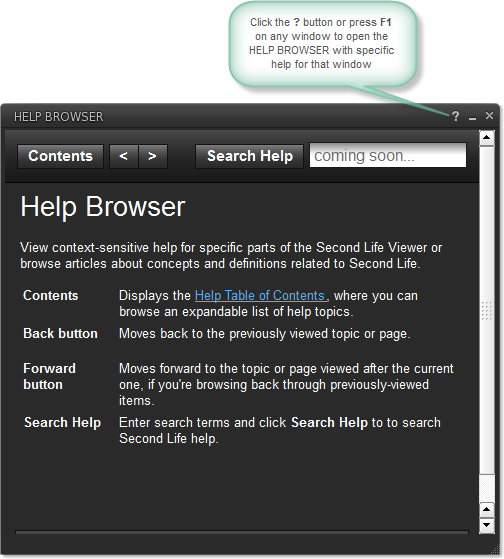
Task: Click the 'View context-sensitive help' paragraph
Action: click(x=231, y=256)
